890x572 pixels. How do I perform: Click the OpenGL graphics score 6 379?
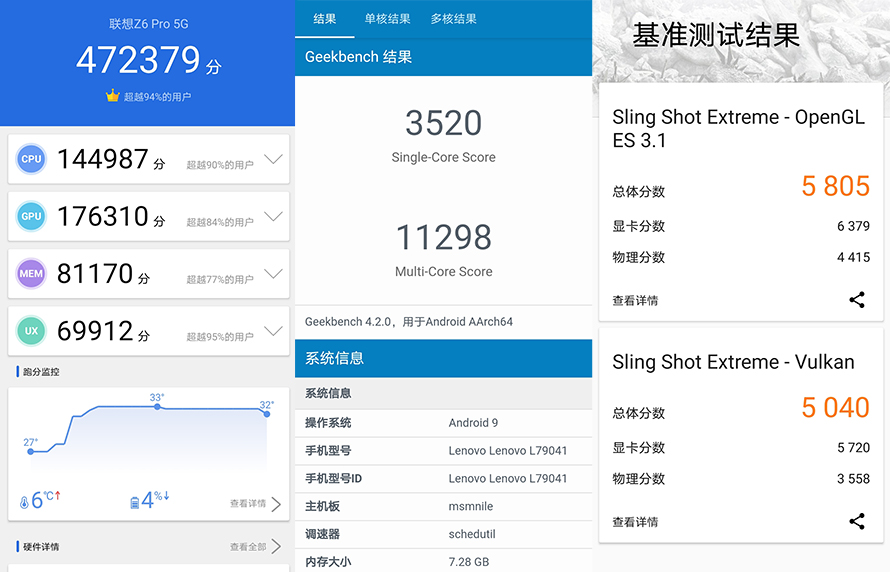click(x=853, y=226)
